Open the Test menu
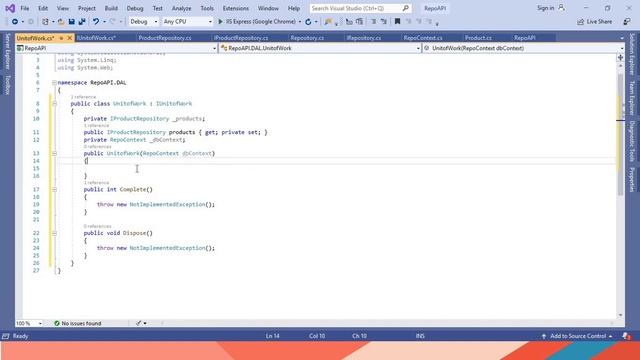640x360 pixels. (x=157, y=8)
